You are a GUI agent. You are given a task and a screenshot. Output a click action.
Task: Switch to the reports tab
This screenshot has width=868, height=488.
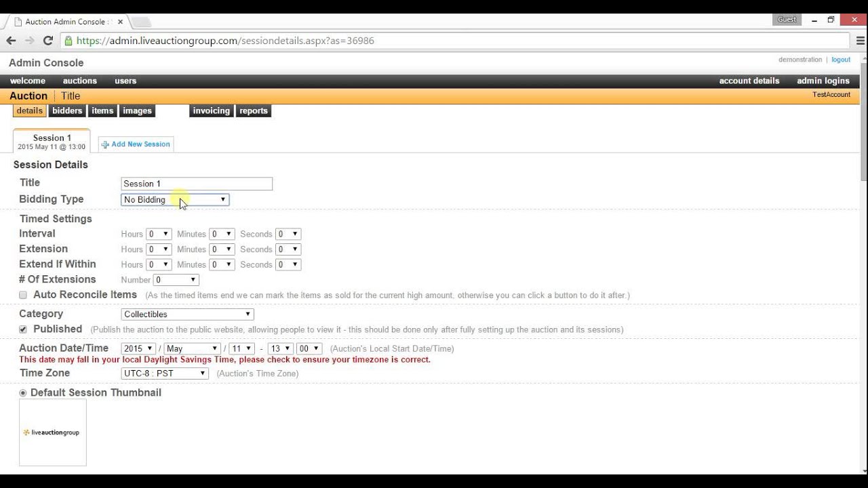coord(254,111)
